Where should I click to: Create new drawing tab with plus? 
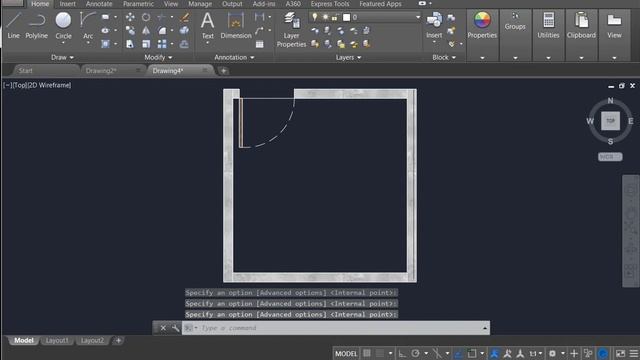coord(223,71)
